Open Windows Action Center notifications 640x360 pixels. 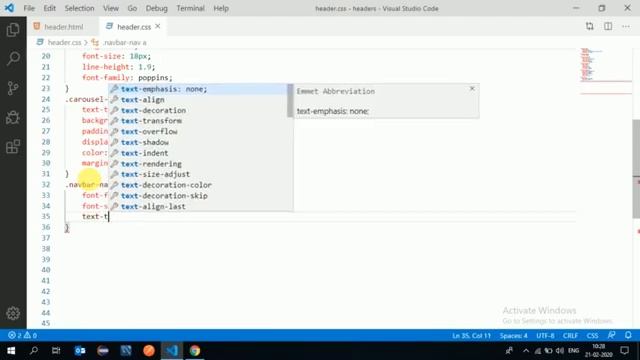click(x=624, y=351)
